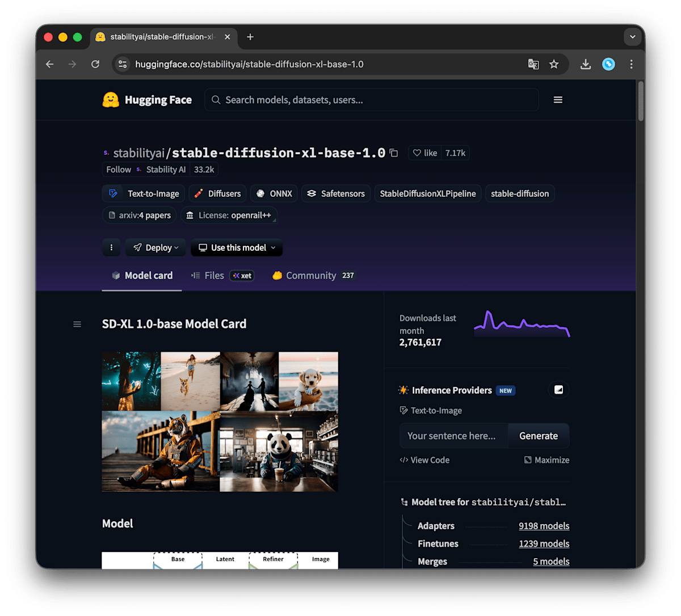Follow Stability AI
This screenshot has width=681, height=616.
pos(119,170)
